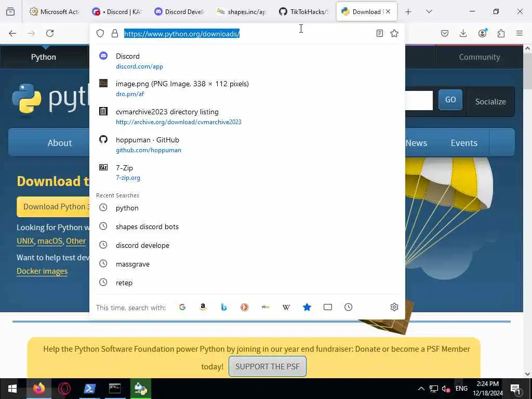Open the UNIX download link
The image size is (532, 399).
coord(25,241)
